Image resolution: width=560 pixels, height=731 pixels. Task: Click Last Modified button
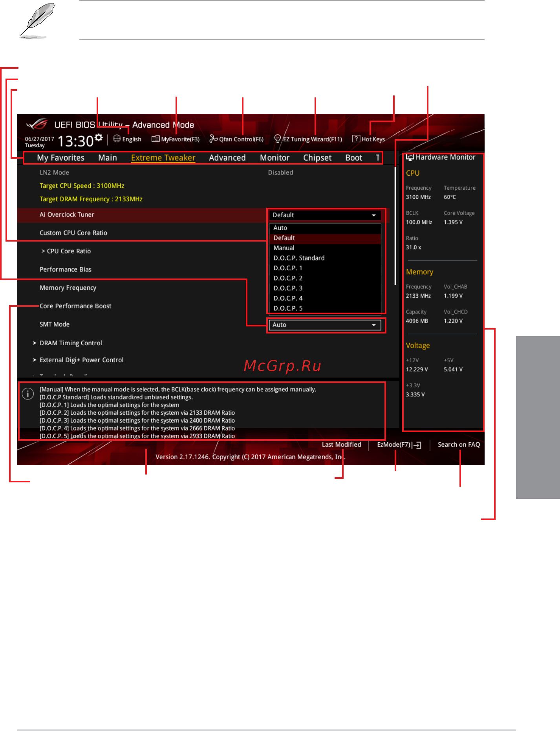point(342,445)
